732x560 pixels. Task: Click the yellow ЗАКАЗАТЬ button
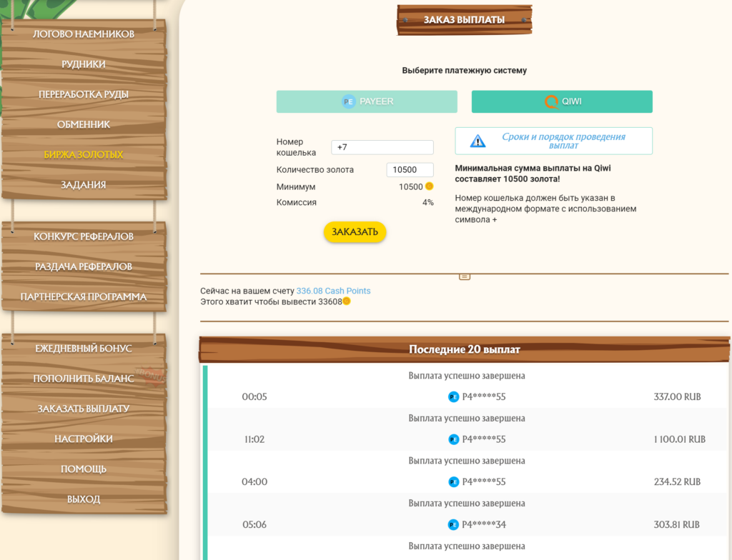click(x=355, y=232)
